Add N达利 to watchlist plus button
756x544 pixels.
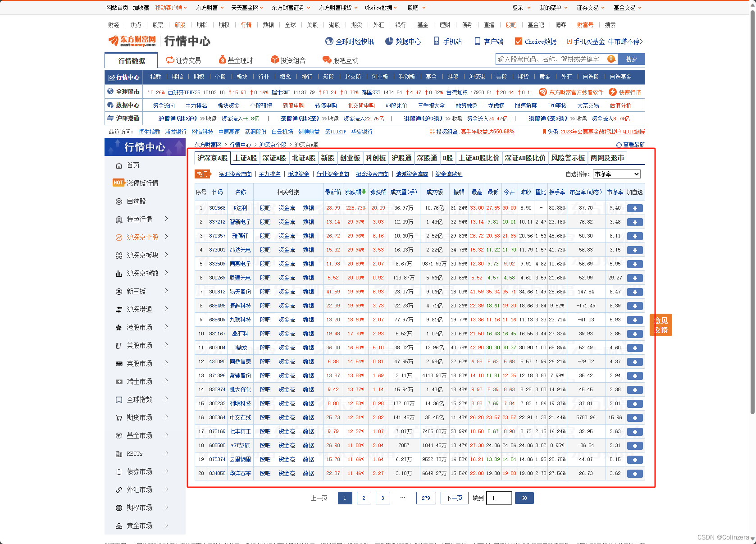[635, 208]
